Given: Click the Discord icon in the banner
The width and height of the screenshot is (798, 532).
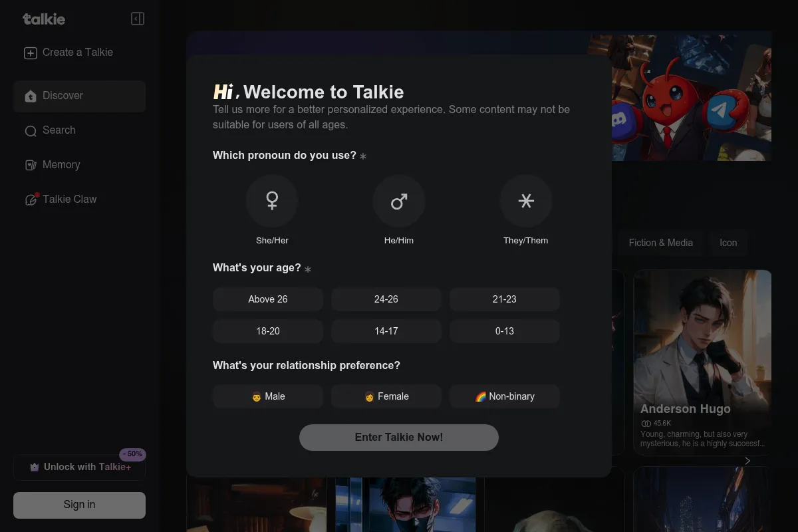Looking at the screenshot, I should pyautogui.click(x=620, y=121).
